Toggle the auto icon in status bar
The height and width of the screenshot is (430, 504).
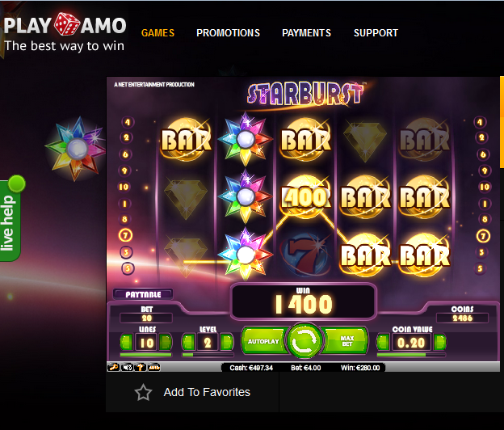[x=154, y=367]
